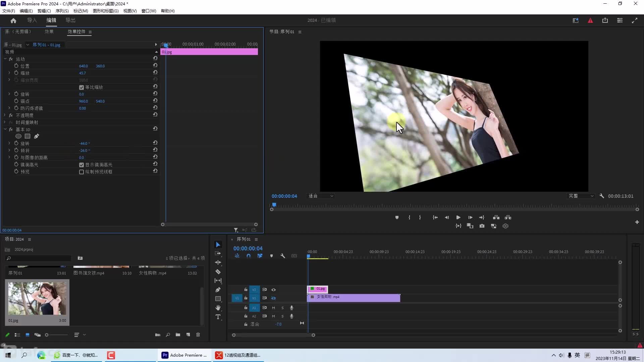The width and height of the screenshot is (644, 362).
Task: Click the New Bin folder icon
Action: [178, 335]
